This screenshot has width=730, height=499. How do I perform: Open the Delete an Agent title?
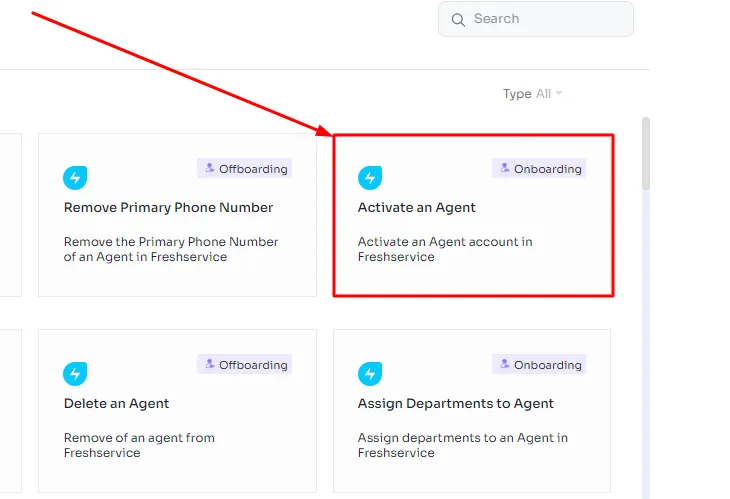[x=116, y=404]
